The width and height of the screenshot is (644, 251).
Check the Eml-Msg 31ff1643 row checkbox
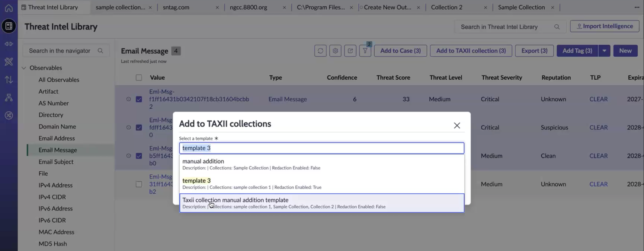[139, 184]
